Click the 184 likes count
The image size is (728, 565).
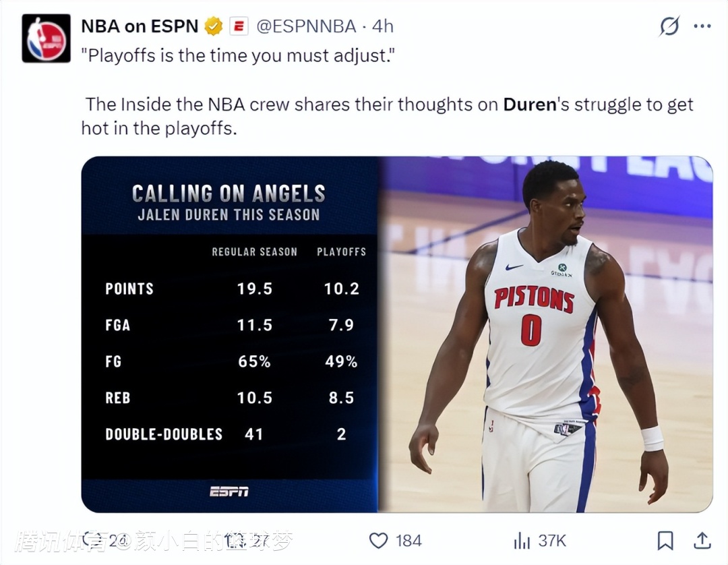(408, 541)
